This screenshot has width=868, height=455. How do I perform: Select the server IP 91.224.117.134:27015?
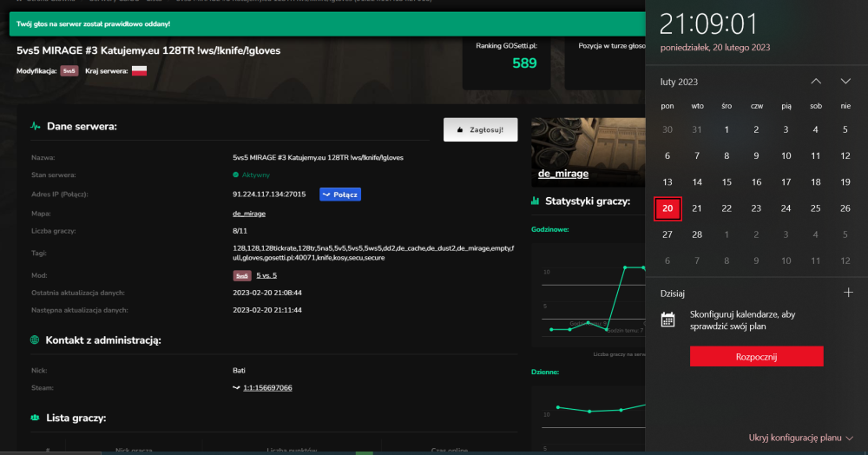(x=269, y=195)
